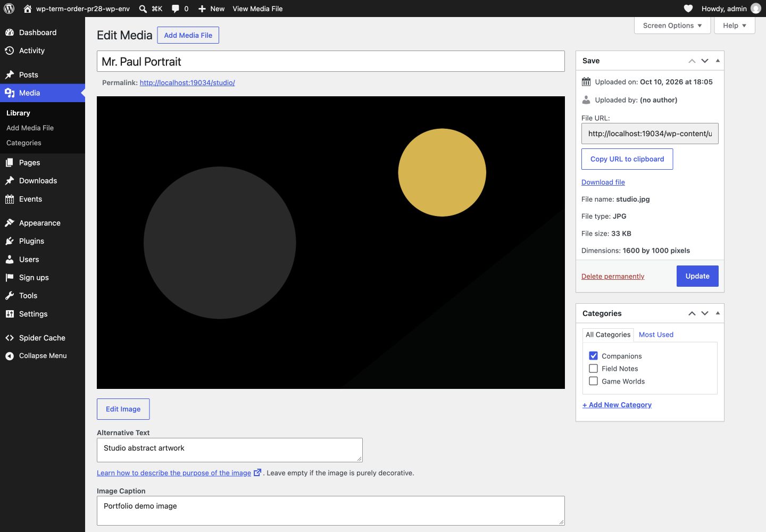The image size is (766, 532).
Task: Open Events calendar menu item
Action: [x=43, y=199]
